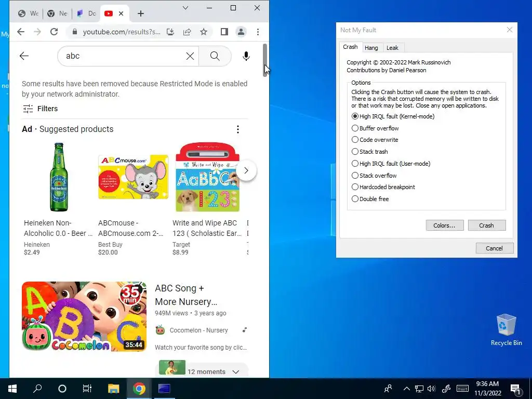Image resolution: width=532 pixels, height=399 pixels.
Task: Open network icon in system tray
Action: point(419,389)
